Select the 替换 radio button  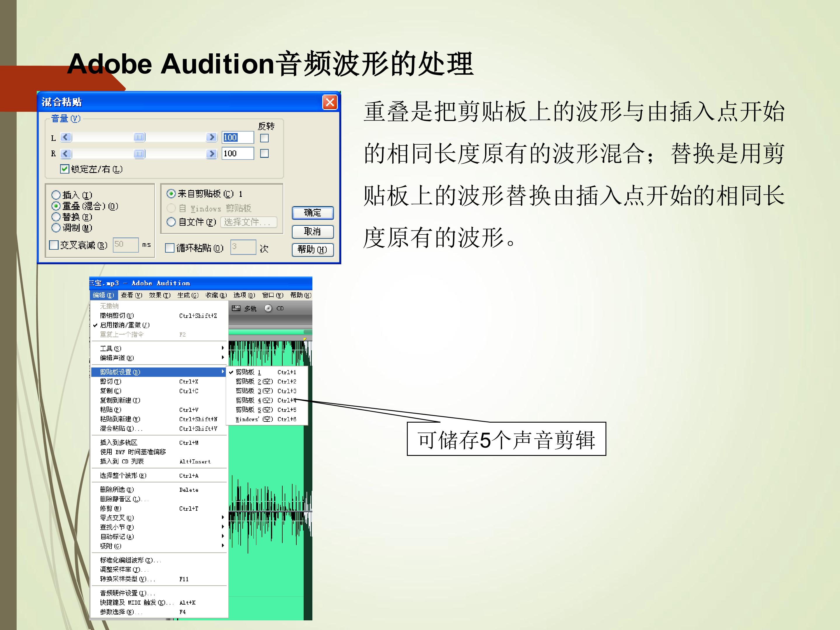click(x=56, y=217)
